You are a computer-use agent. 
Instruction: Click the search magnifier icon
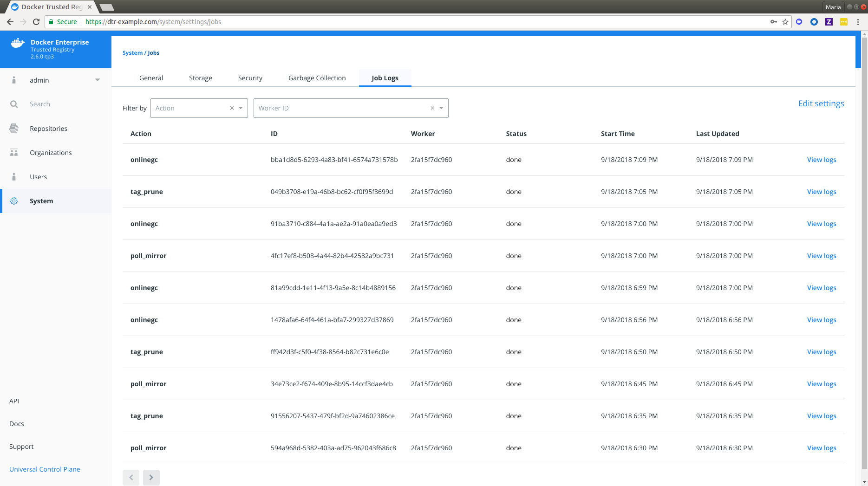[x=14, y=104]
